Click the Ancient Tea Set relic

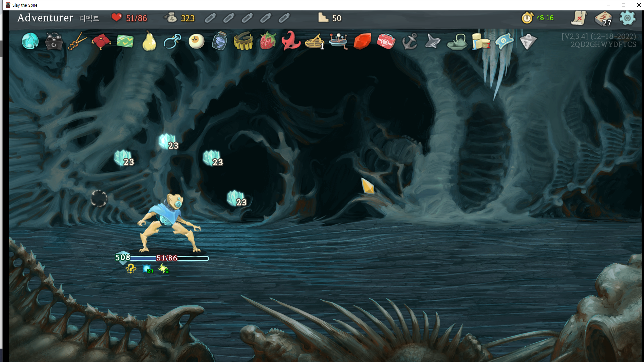(x=457, y=42)
